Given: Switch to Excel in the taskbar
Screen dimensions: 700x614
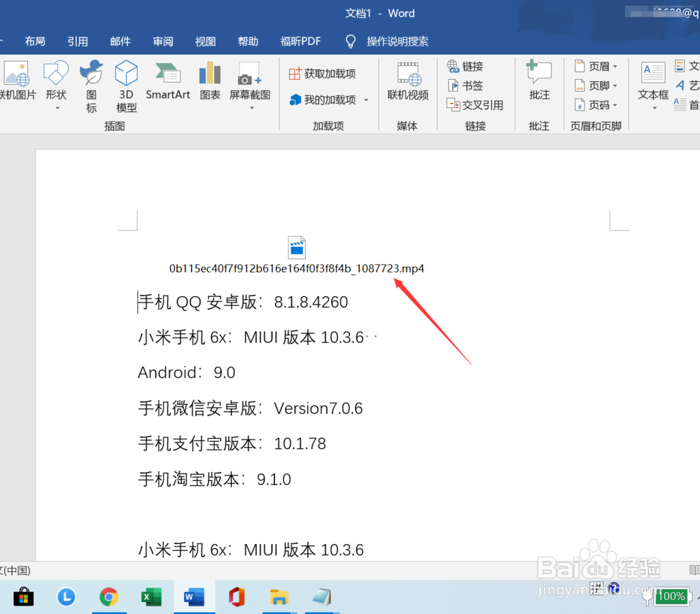Looking at the screenshot, I should click(x=151, y=597).
